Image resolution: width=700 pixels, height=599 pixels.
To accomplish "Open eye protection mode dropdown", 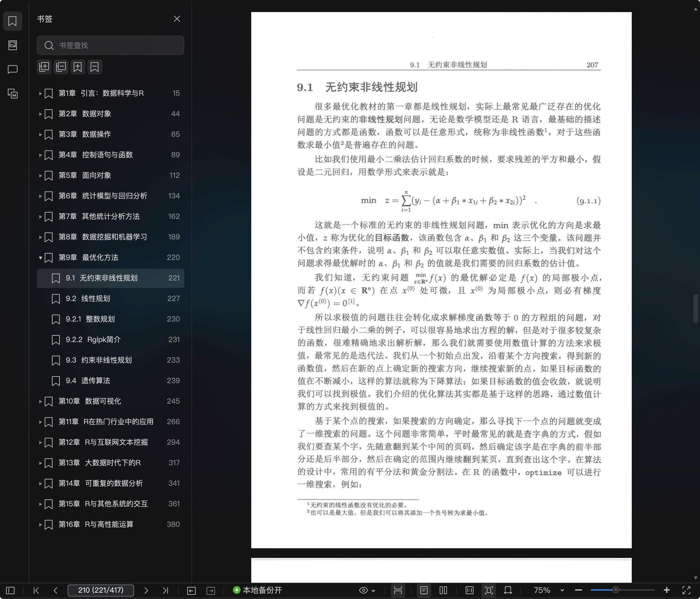I will pos(367,591).
